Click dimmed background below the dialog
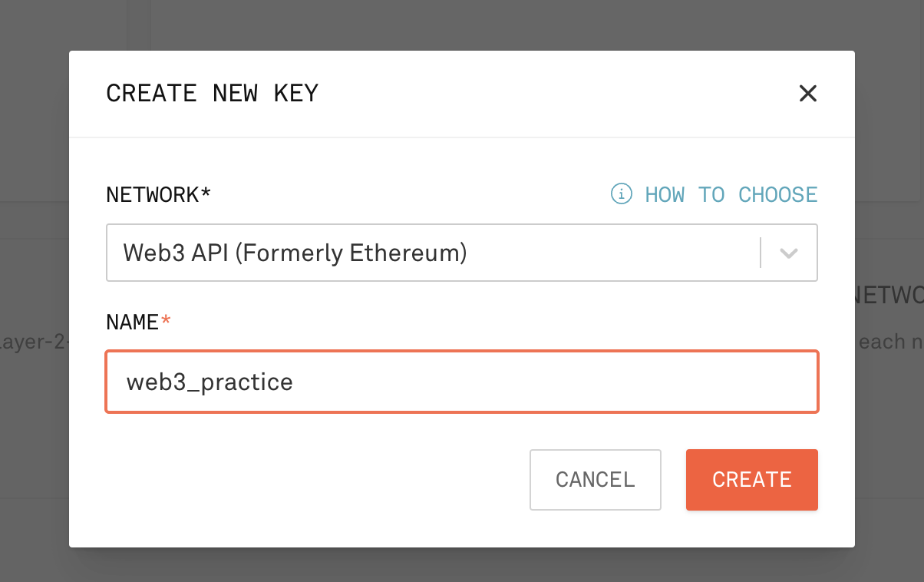924x582 pixels. point(462,565)
